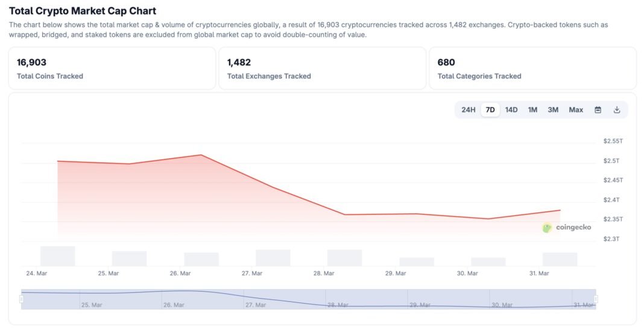Viewport: 644px width, 329px height.
Task: Switch to the 1M range
Action: (x=532, y=110)
